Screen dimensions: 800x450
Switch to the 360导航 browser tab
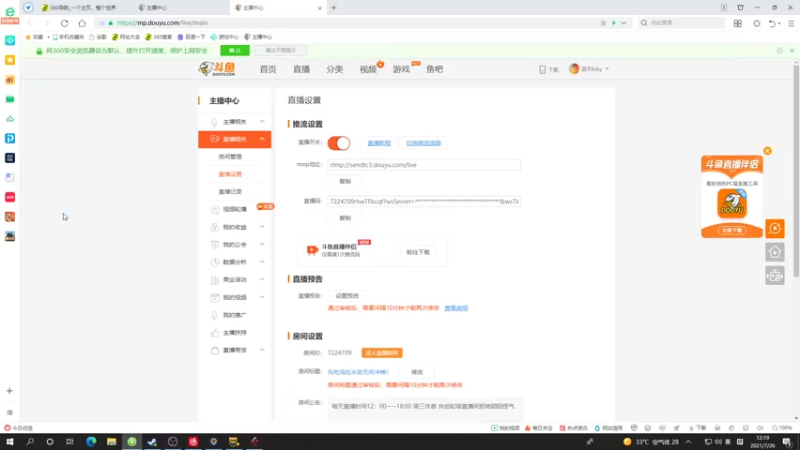click(x=82, y=8)
